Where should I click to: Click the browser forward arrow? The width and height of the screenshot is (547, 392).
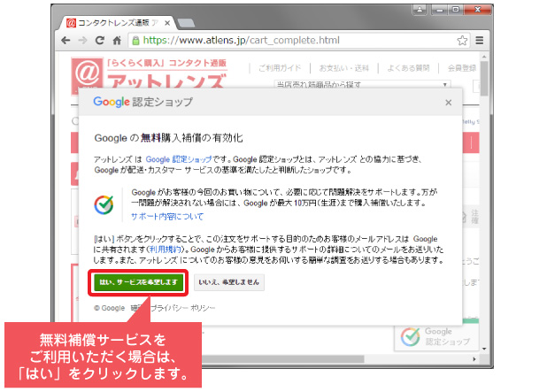pyautogui.click(x=82, y=41)
